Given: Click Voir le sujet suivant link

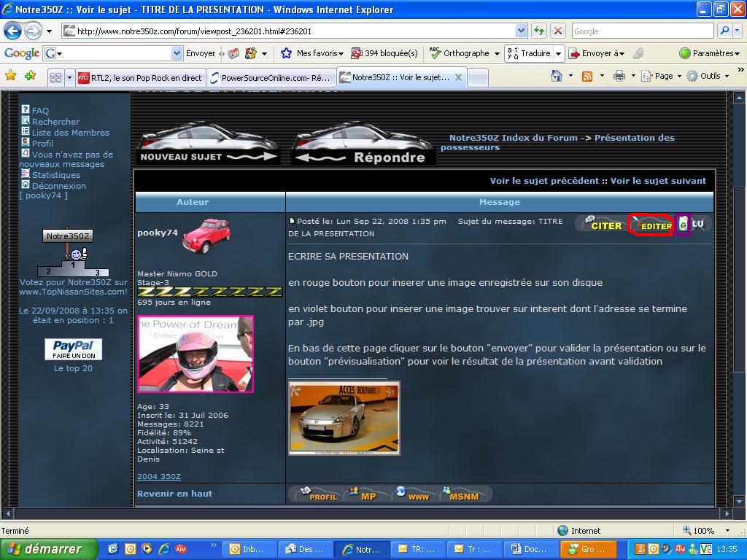Looking at the screenshot, I should click(658, 181).
